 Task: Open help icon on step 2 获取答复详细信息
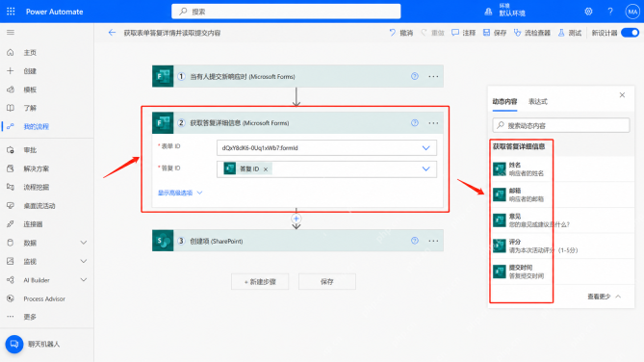[415, 123]
